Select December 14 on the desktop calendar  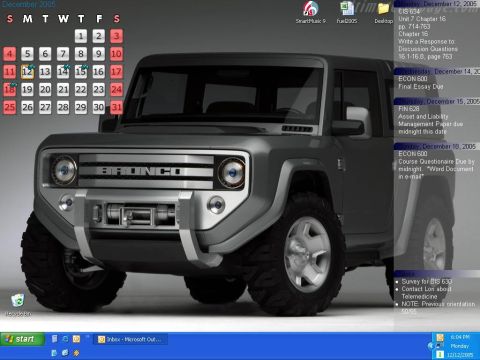pyautogui.click(x=63, y=72)
